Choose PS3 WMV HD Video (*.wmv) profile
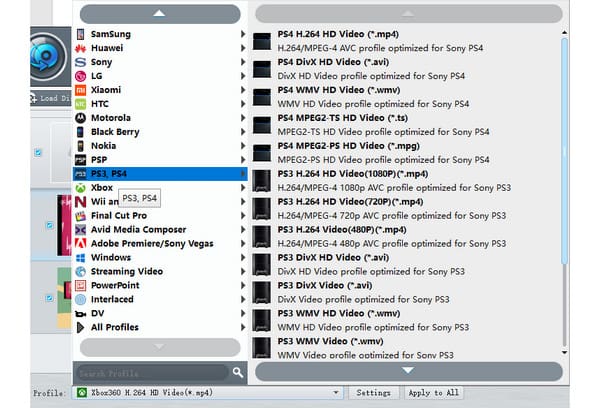Screen dimensions: 600x408 point(406,320)
